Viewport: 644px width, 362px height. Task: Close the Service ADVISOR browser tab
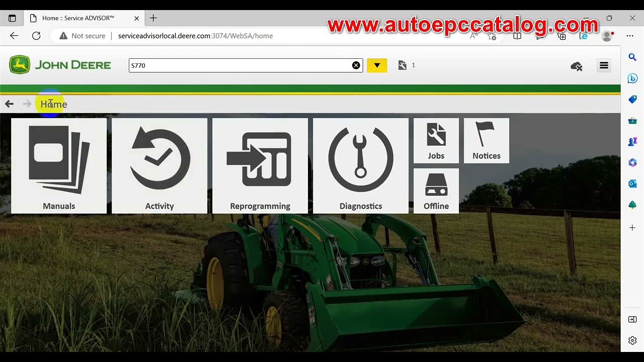(x=136, y=18)
